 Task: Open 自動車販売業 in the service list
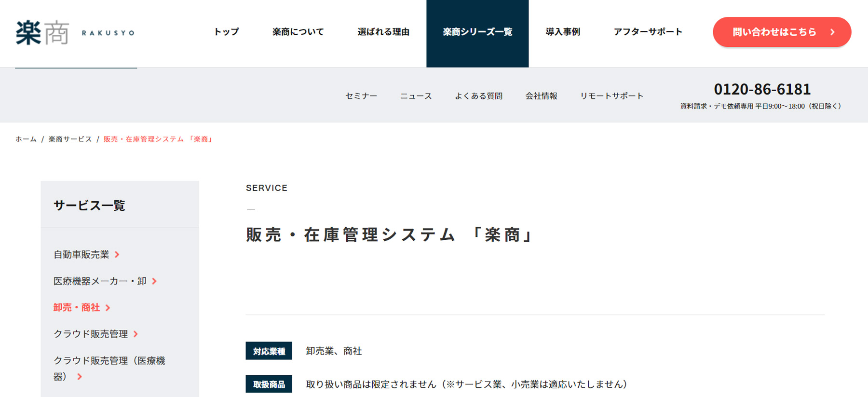(x=81, y=254)
